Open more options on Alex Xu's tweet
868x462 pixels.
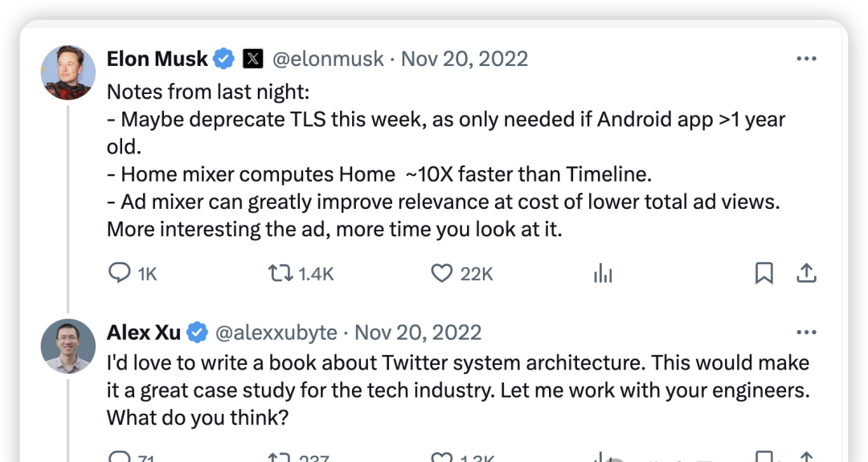(806, 332)
